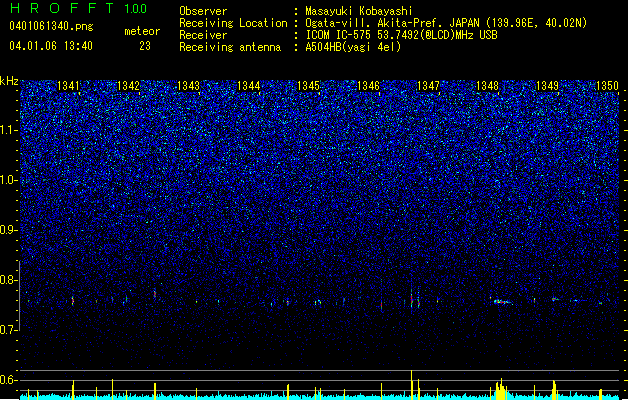
Task: Click the 1350 time marker
Action: 607,86
